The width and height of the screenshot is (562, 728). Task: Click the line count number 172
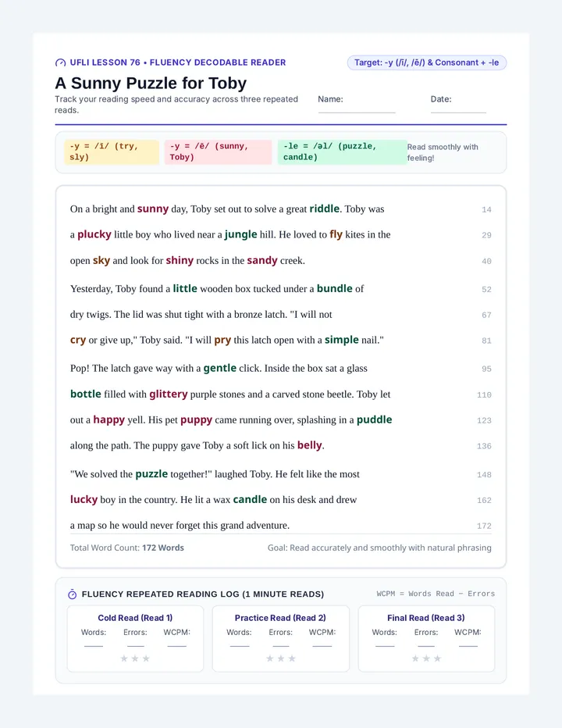[484, 526]
